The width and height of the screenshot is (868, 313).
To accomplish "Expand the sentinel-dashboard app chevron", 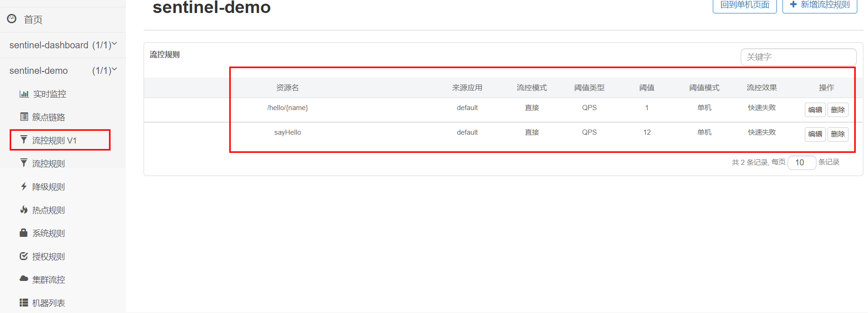I will pyautogui.click(x=114, y=44).
